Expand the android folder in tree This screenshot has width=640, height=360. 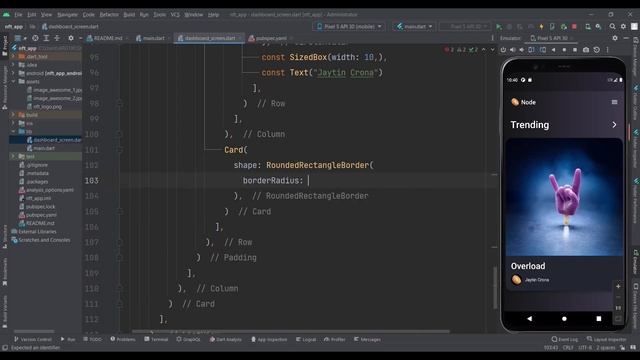pos(13,73)
